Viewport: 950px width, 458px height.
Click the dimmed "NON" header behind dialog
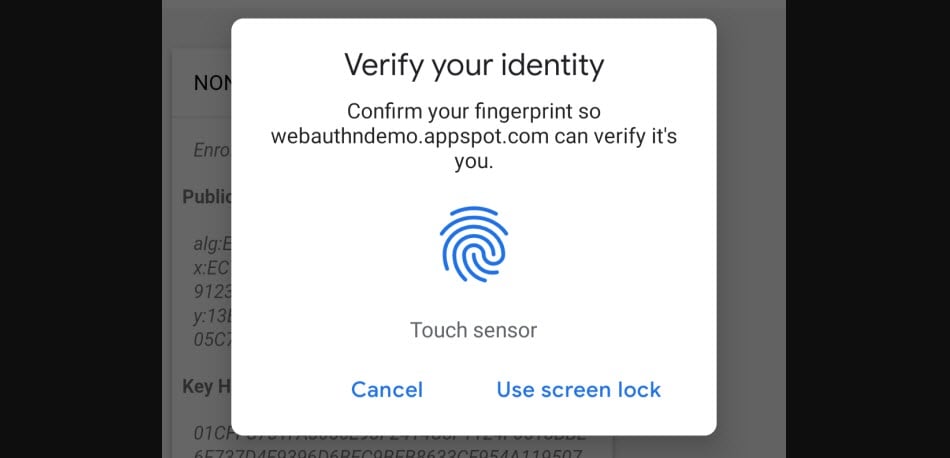[212, 83]
